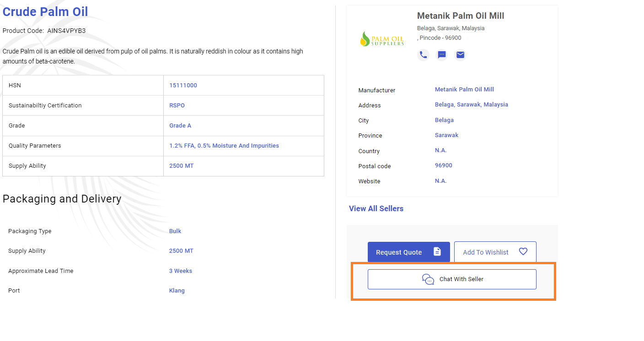The image size is (644, 341).
Task: Click the Pincode - 96900 text
Action: pyautogui.click(x=440, y=38)
